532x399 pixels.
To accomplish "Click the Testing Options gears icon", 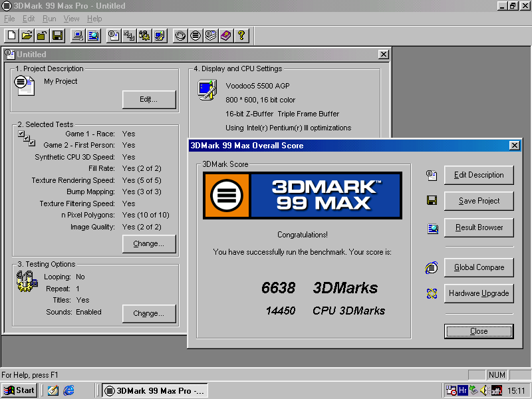I will click(27, 281).
